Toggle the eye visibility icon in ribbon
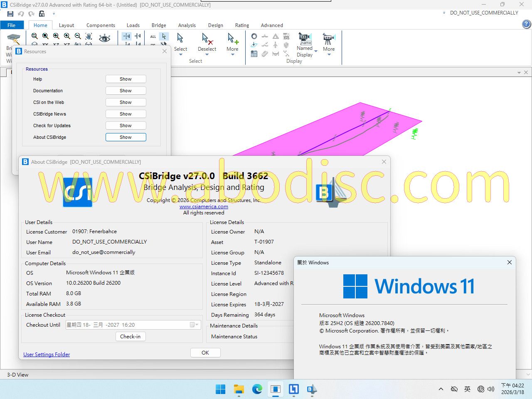 [x=104, y=38]
